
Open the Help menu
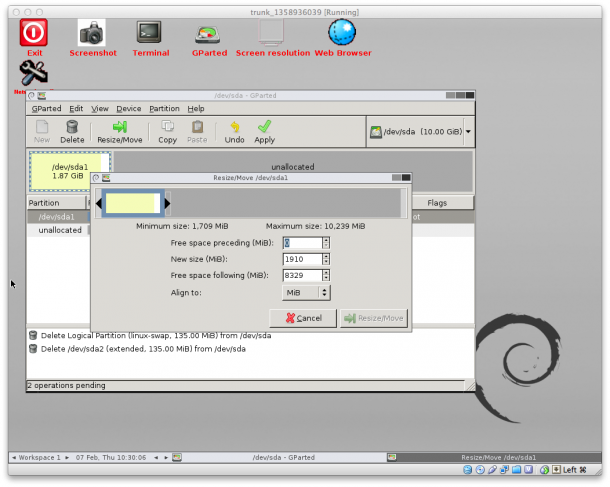[x=196, y=109]
